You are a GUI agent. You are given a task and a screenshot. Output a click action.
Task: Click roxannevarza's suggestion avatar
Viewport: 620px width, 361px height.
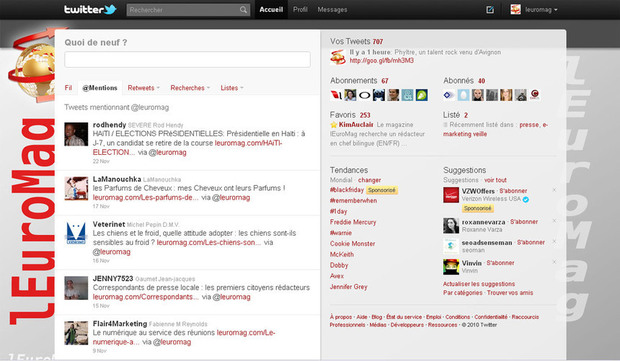[x=451, y=225]
